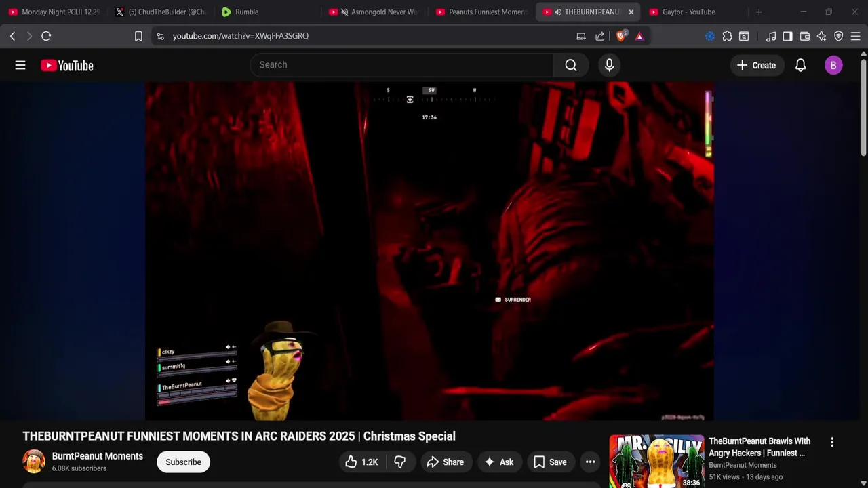Open the account avatar menu
Image resolution: width=868 pixels, height=488 pixels.
click(x=833, y=65)
